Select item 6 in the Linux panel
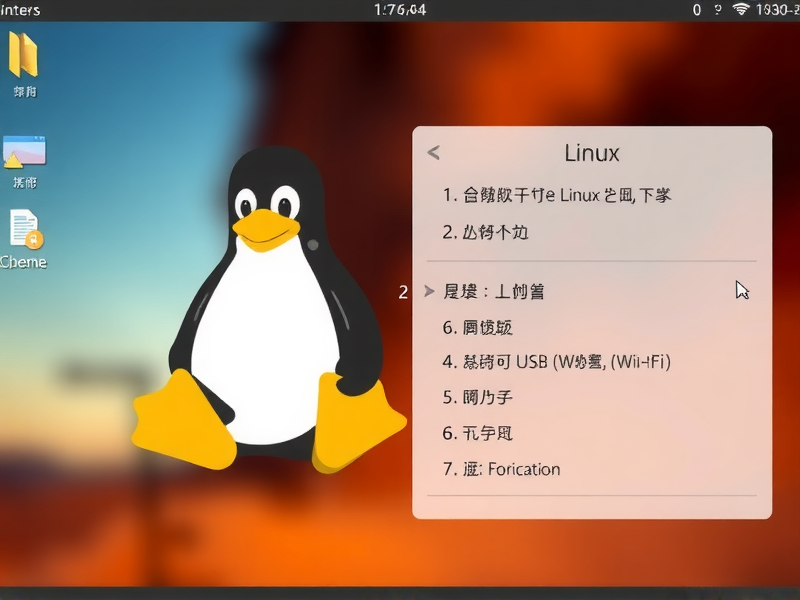 point(480,433)
